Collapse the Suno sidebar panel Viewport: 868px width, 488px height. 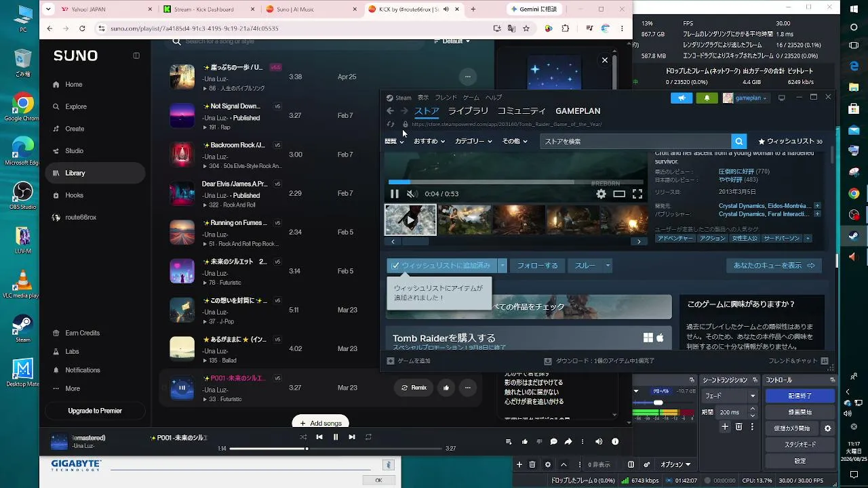point(136,56)
